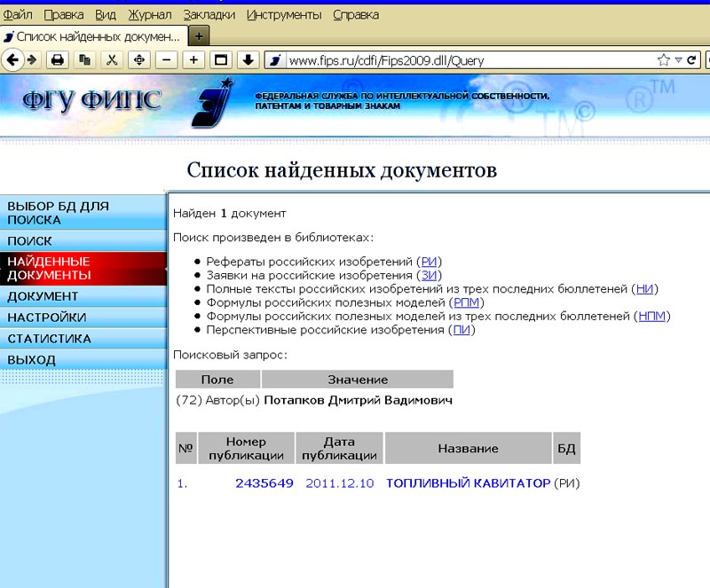Open НАСТРОЙКИ in the sidebar

coord(83,318)
